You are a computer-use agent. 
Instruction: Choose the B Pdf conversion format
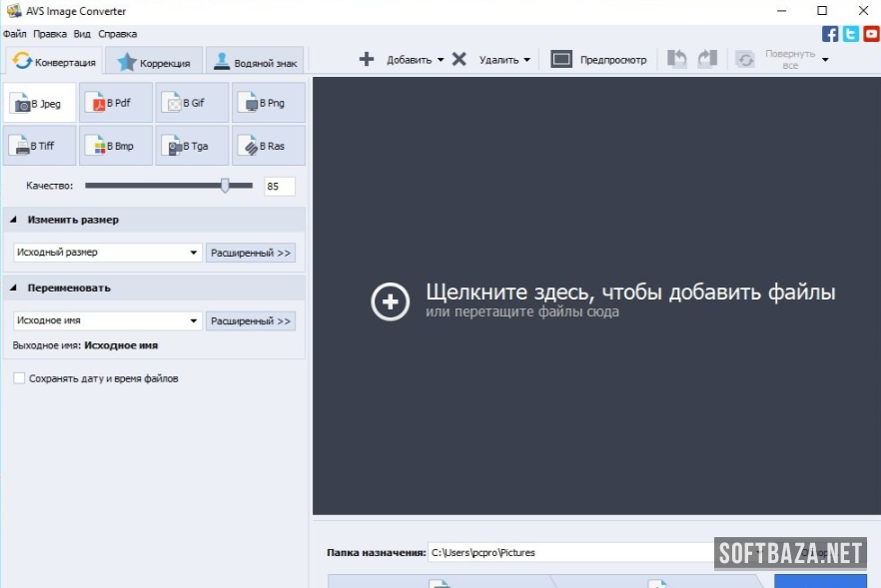[x=116, y=103]
